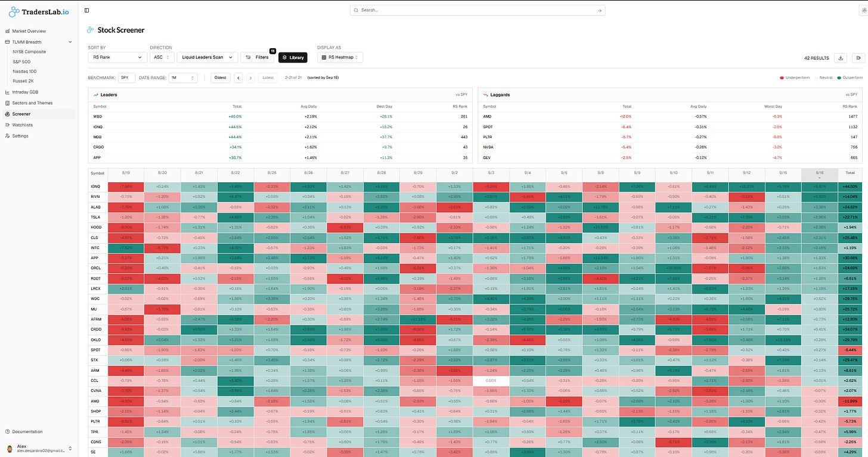
Task: Open Russell 2K breadth page
Action: [23, 80]
